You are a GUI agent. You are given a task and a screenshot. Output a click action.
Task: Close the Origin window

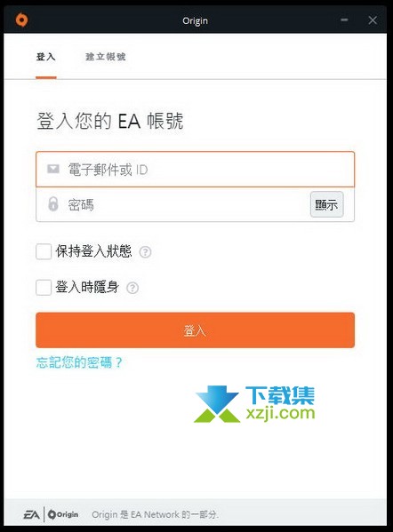(x=373, y=20)
